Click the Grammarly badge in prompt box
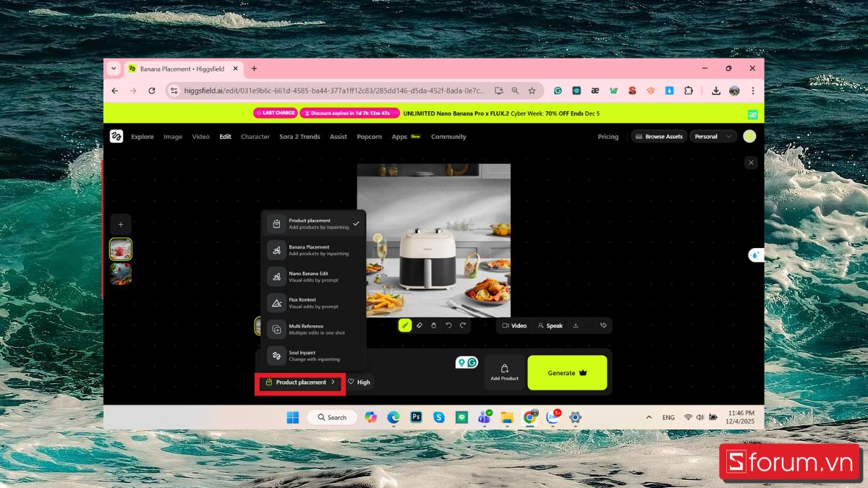868x488 pixels. (x=472, y=362)
